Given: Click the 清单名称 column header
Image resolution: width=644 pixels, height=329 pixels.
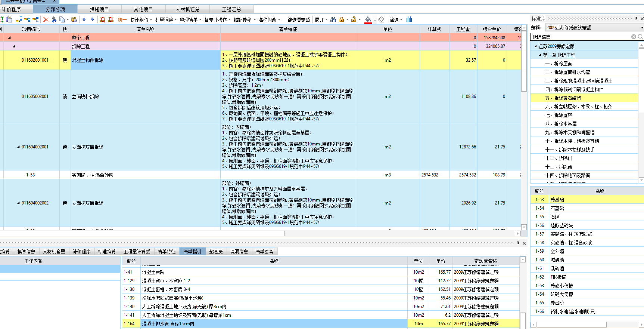Looking at the screenshot, I should [146, 29].
